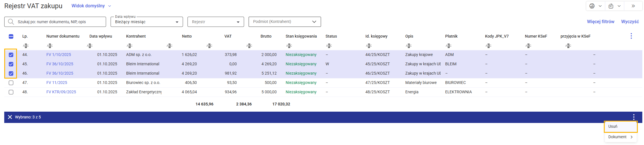Tick the checkbox for row 48
Screen dimensions: 644x145
[11, 92]
